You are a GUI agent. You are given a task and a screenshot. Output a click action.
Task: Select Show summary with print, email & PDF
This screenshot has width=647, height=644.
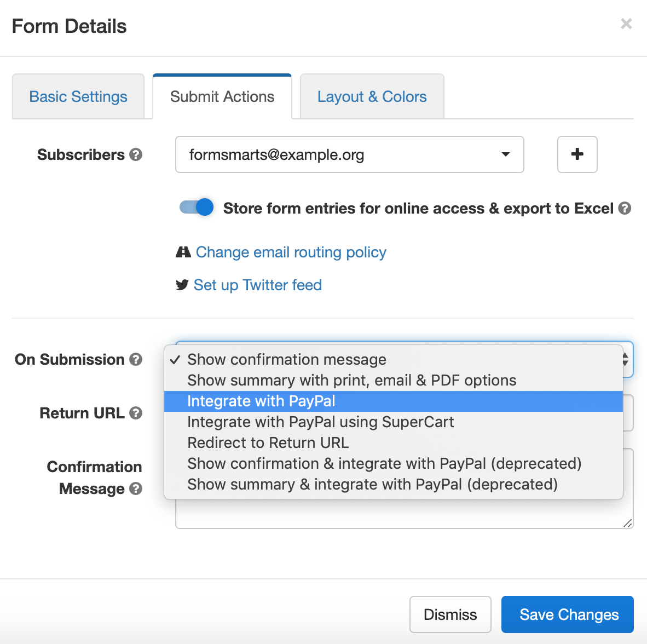coord(393,380)
